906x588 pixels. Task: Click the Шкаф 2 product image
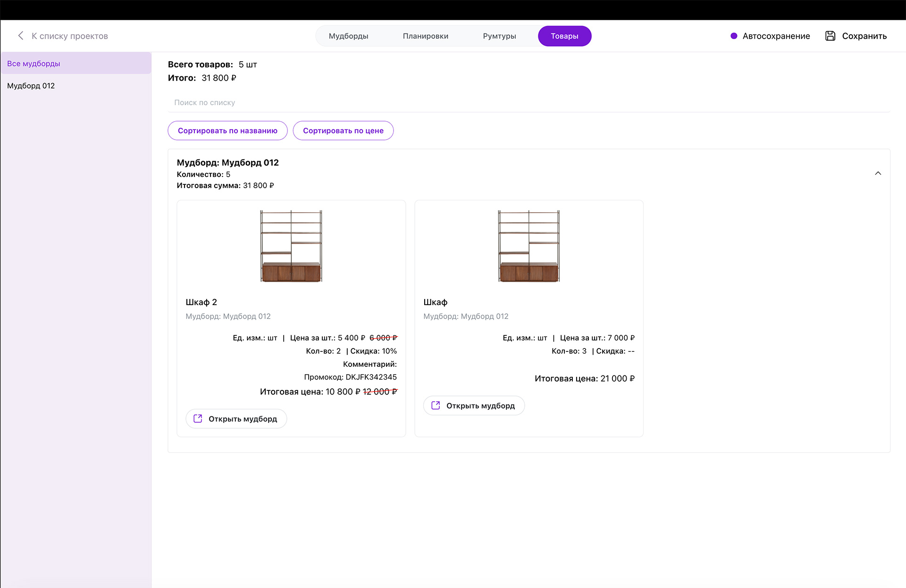(291, 246)
